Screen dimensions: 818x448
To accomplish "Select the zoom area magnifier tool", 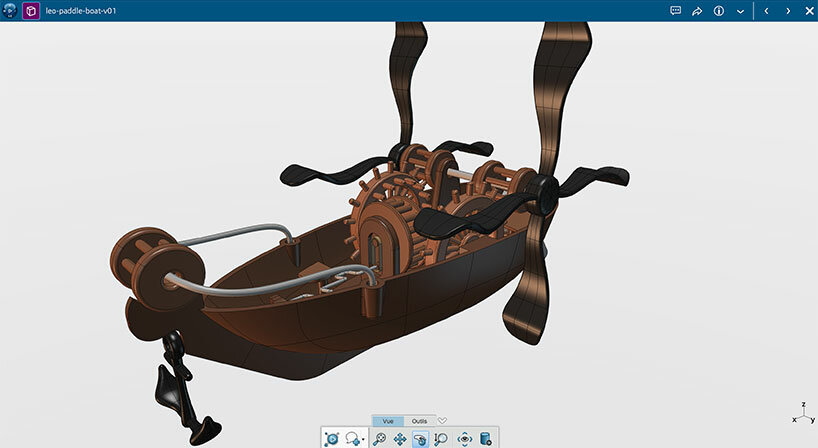I will [440, 438].
